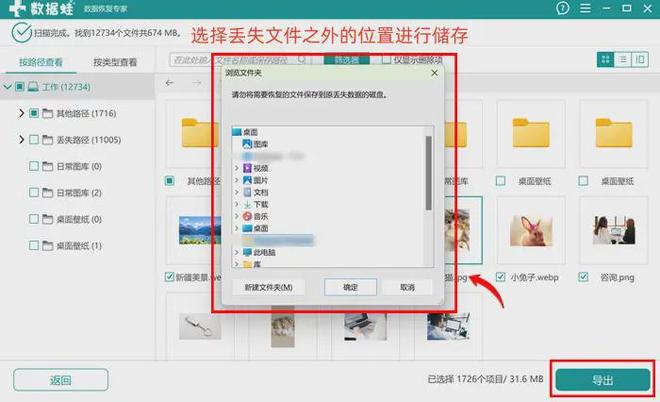The image size is (660, 402).
Task: Expand 此电脑 node in browse dialog
Action: tap(237, 252)
